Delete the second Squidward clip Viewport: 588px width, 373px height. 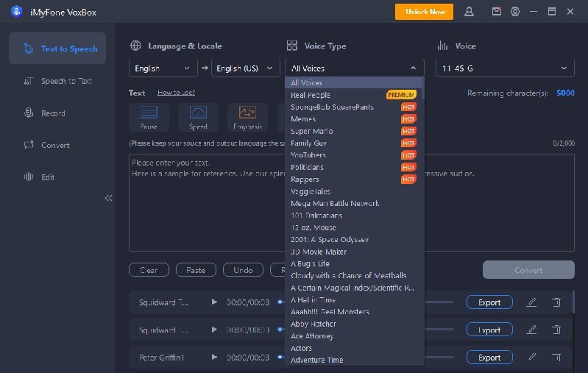556,330
